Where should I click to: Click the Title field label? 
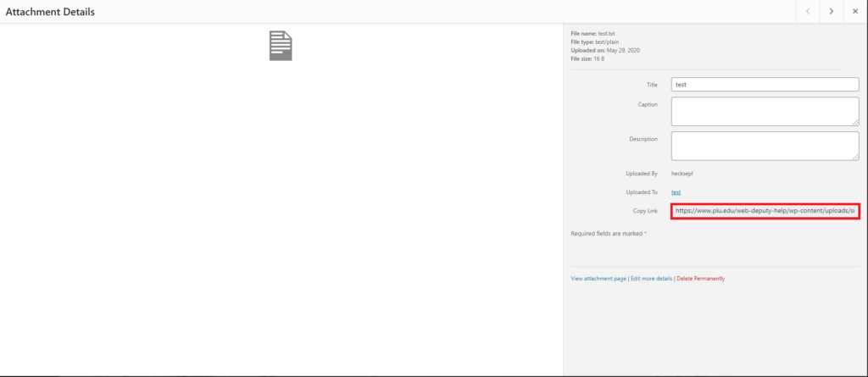click(652, 85)
